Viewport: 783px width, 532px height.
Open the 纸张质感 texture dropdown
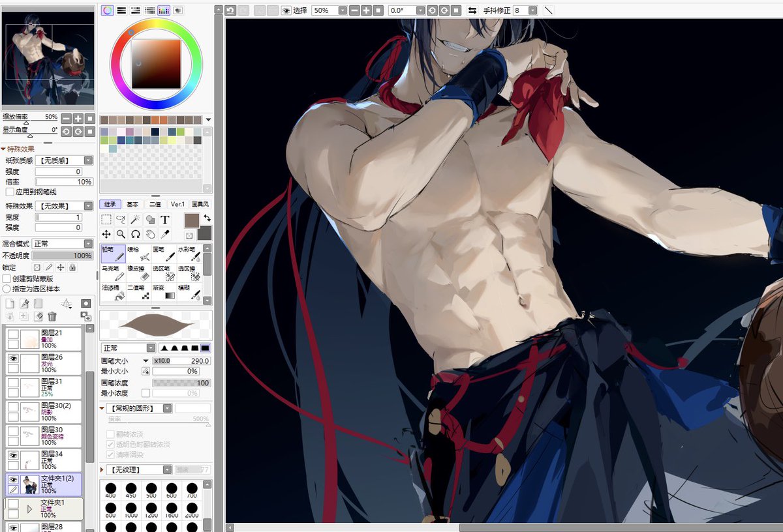(x=64, y=160)
